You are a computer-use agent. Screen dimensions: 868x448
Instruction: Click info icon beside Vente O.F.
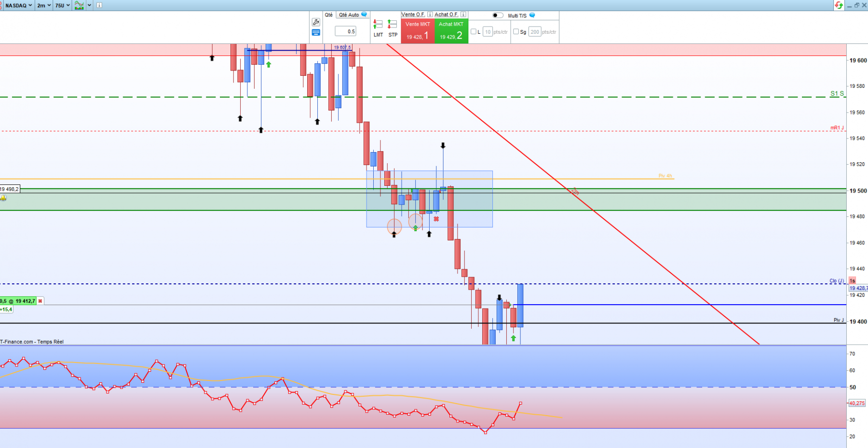[430, 14]
